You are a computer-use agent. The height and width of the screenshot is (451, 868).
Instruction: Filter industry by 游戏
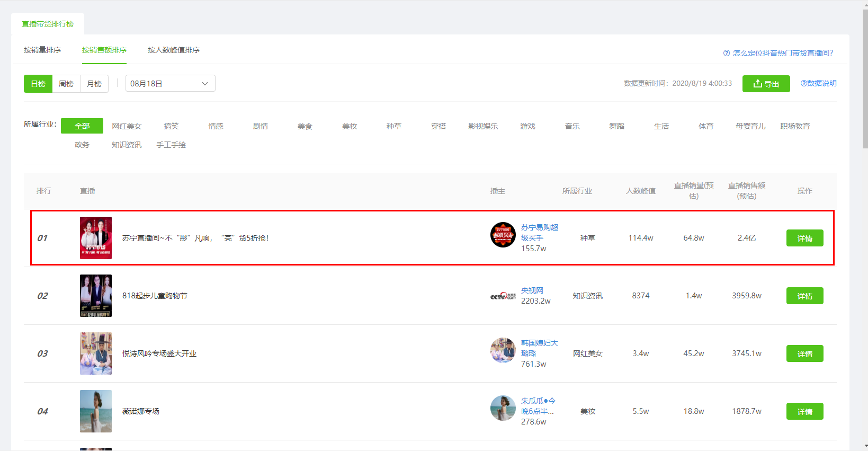click(x=527, y=126)
